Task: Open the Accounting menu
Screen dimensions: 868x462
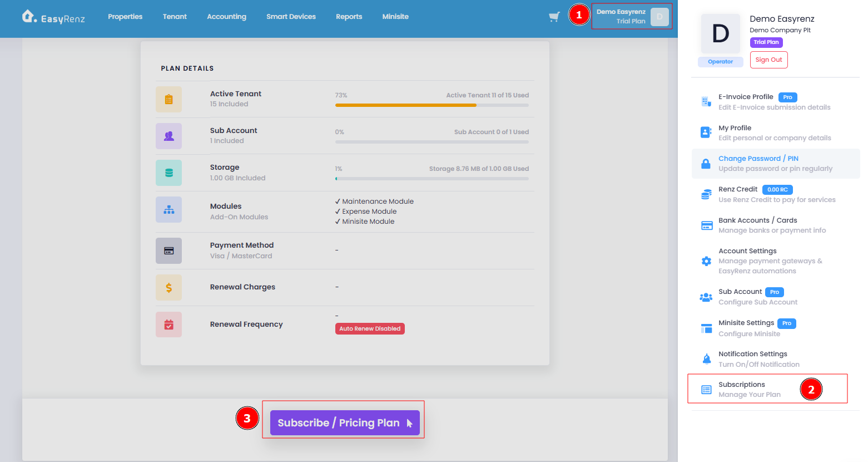Action: click(226, 17)
